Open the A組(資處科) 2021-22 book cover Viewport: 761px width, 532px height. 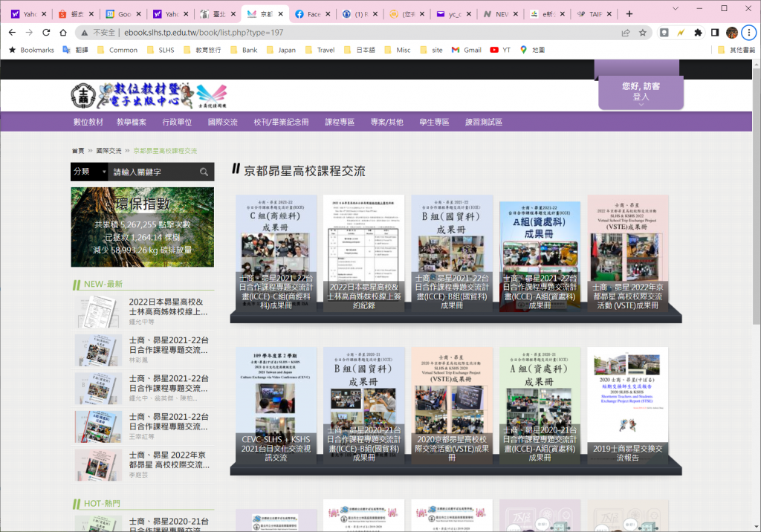point(540,256)
